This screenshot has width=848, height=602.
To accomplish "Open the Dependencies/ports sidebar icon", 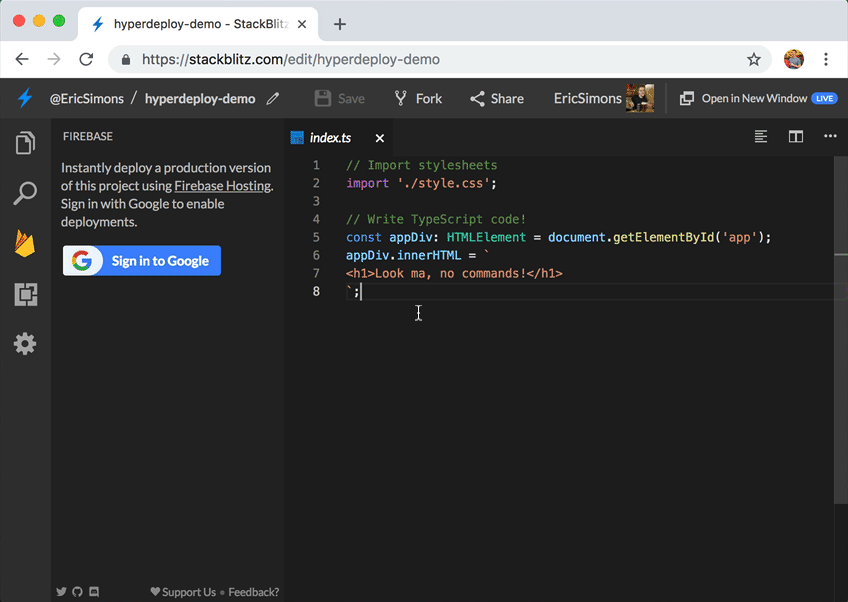I will coord(25,294).
